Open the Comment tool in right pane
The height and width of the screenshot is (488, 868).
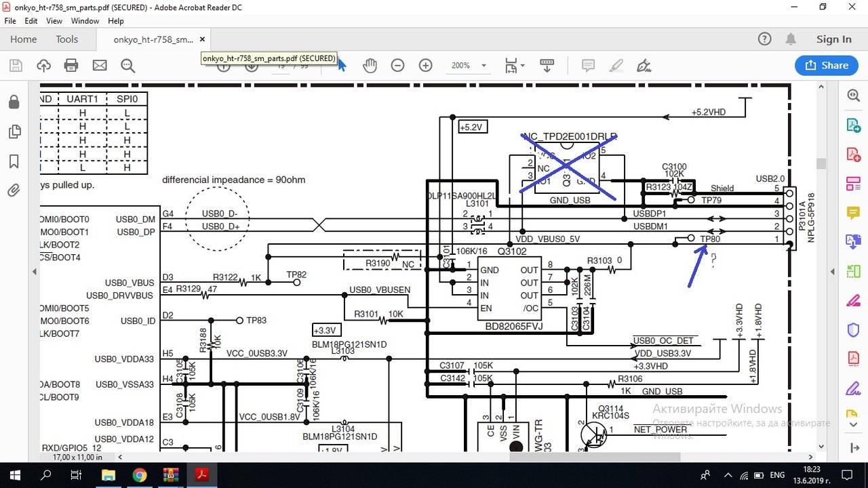(853, 213)
